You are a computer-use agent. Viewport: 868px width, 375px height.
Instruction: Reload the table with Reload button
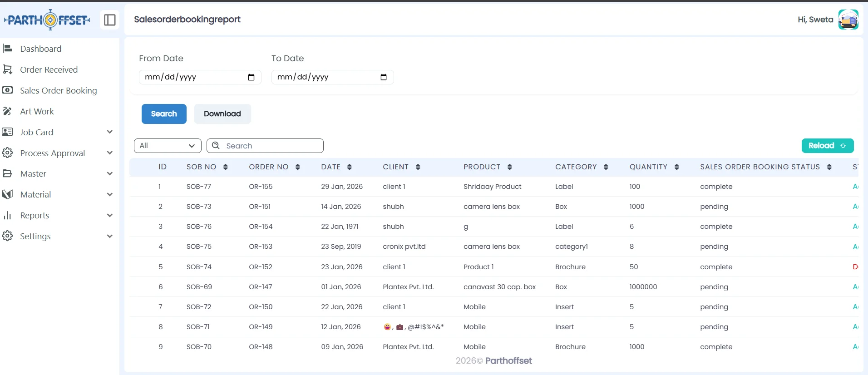point(827,146)
